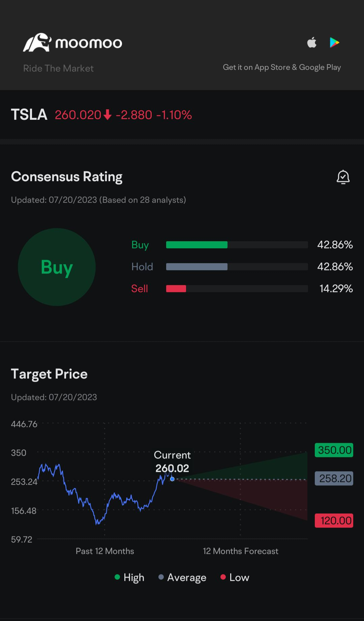
Task: Click the red down arrow price indicator
Action: tap(108, 115)
